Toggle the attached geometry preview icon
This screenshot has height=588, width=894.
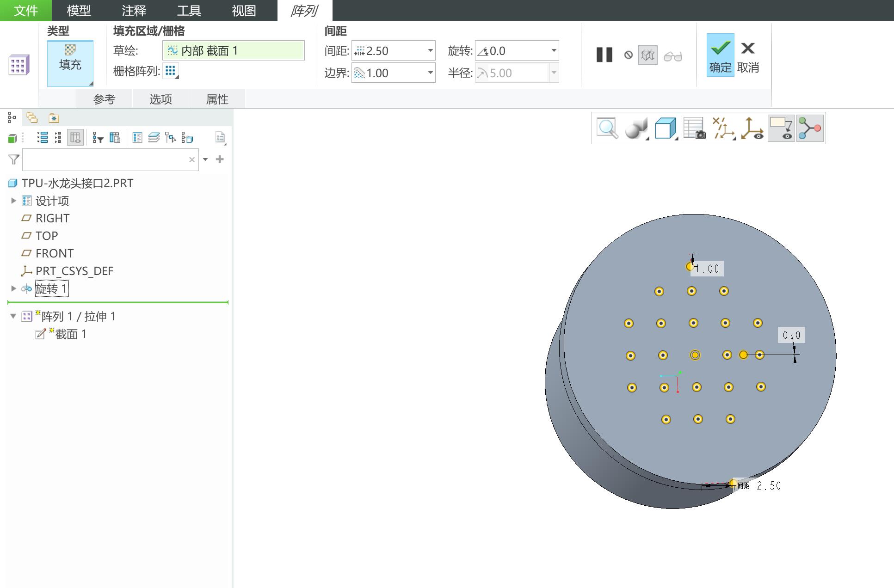(x=648, y=55)
